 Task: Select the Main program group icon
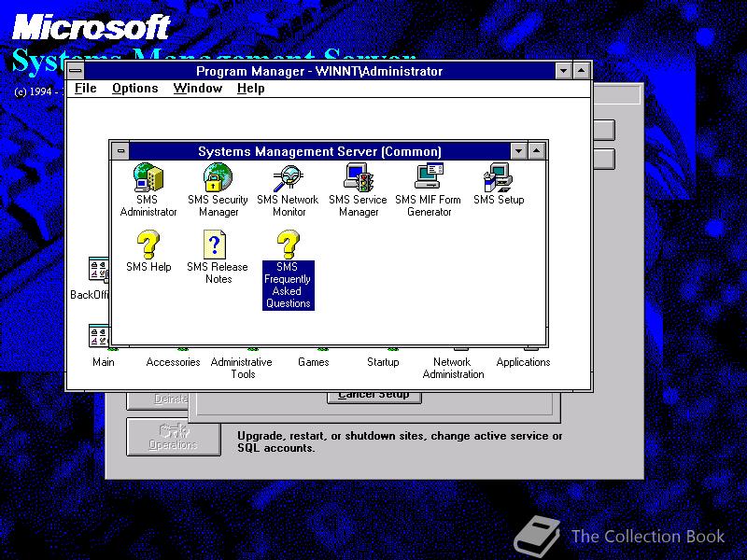point(99,336)
